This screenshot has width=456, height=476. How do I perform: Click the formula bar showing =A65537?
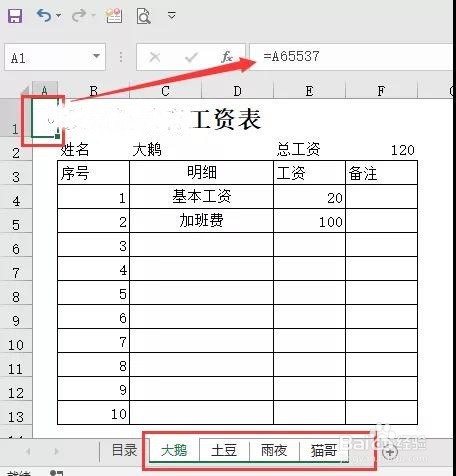tap(352, 57)
